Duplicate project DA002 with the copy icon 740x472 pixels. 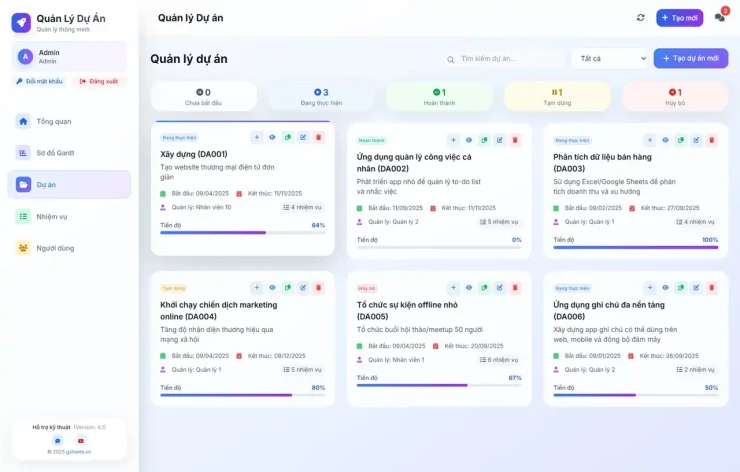[484, 141]
